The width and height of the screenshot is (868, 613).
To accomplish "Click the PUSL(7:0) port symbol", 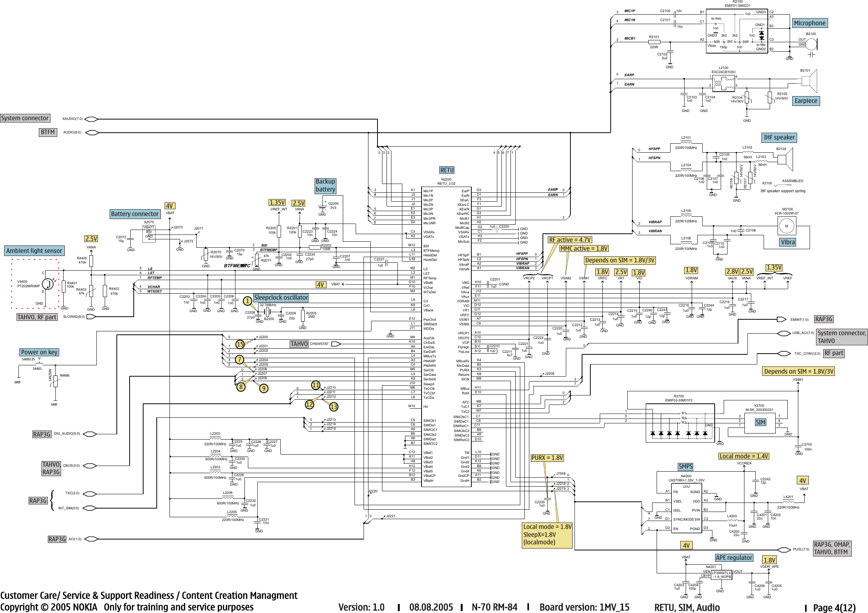I will coord(784,549).
